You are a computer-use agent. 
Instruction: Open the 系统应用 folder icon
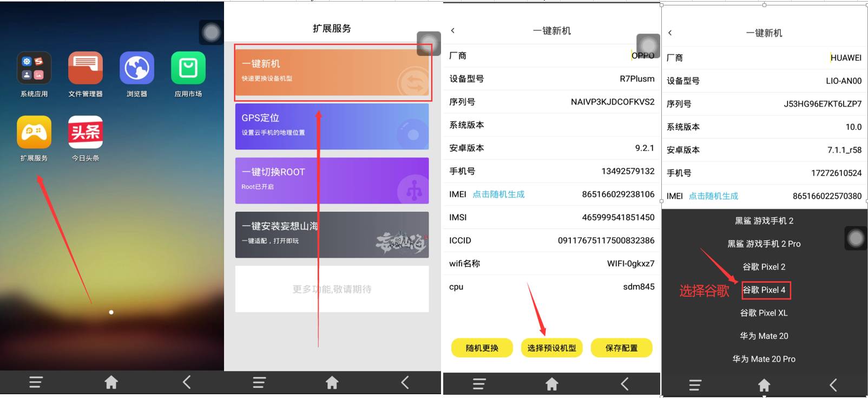coord(34,68)
